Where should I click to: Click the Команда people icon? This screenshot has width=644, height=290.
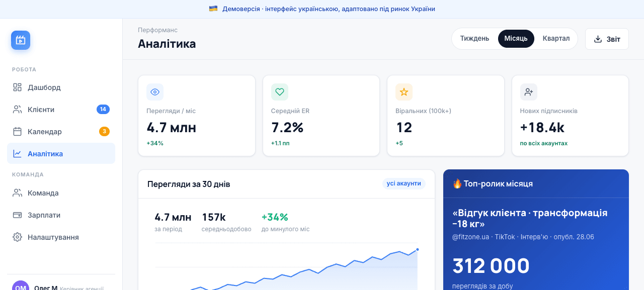(x=18, y=193)
